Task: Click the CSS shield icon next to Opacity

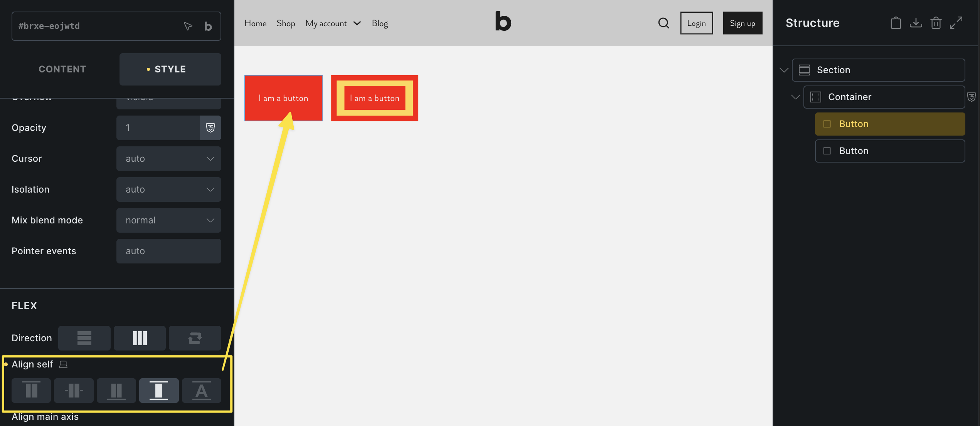Action: click(210, 128)
